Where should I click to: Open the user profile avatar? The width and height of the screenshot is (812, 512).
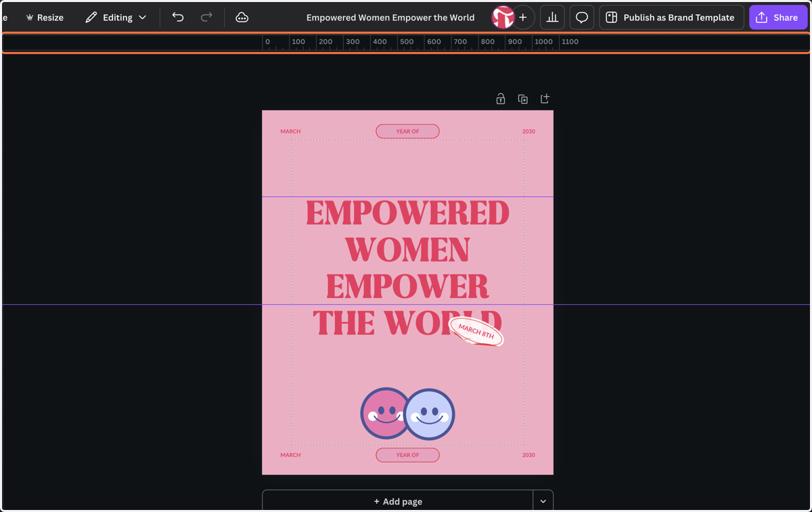[502, 18]
